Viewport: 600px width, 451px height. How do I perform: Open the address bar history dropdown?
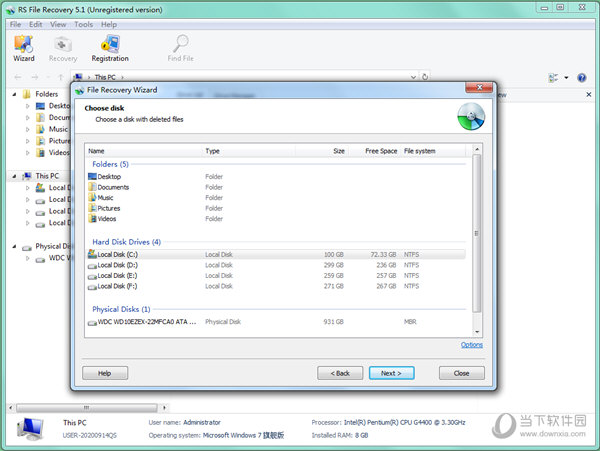coord(413,77)
